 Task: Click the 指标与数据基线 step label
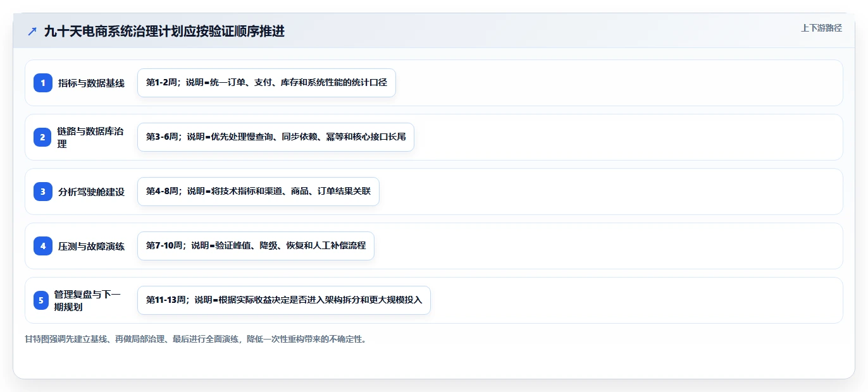[x=91, y=83]
